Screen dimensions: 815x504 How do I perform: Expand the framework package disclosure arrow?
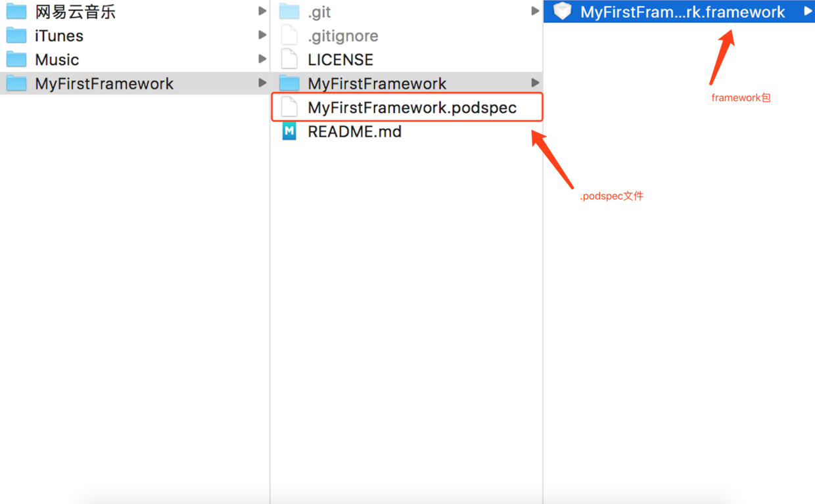coord(808,11)
